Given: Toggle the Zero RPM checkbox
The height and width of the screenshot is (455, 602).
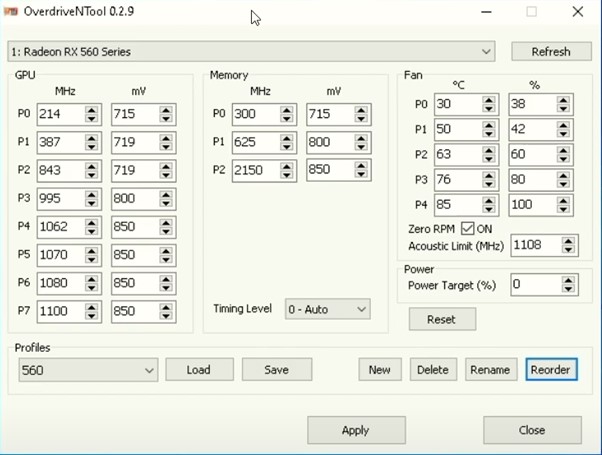Looking at the screenshot, I should [468, 229].
